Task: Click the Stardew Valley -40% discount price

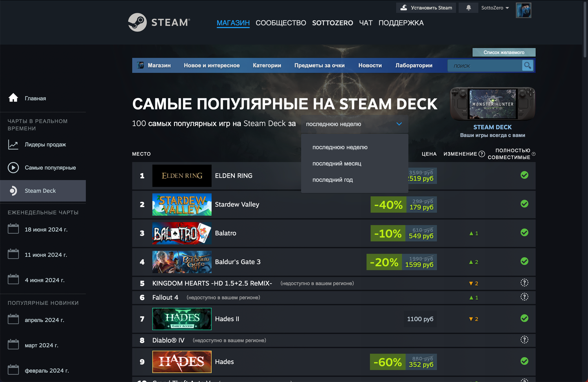Action: [x=404, y=205]
